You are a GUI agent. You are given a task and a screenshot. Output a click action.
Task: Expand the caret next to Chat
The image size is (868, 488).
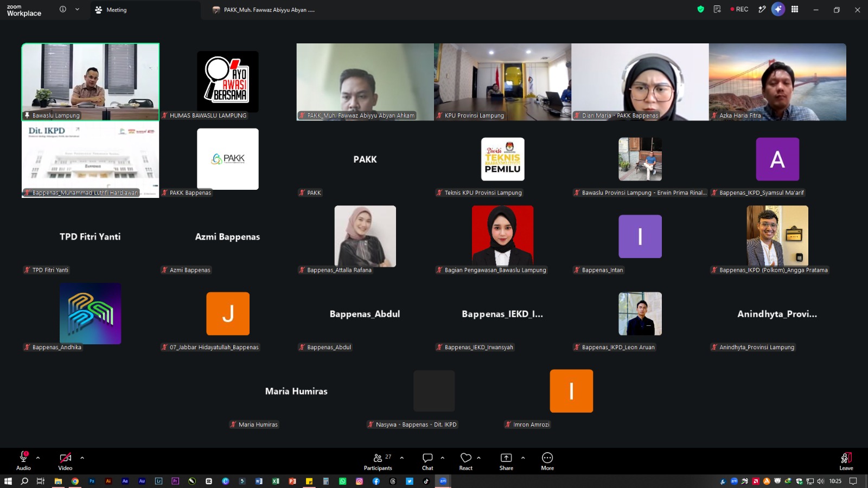443,458
